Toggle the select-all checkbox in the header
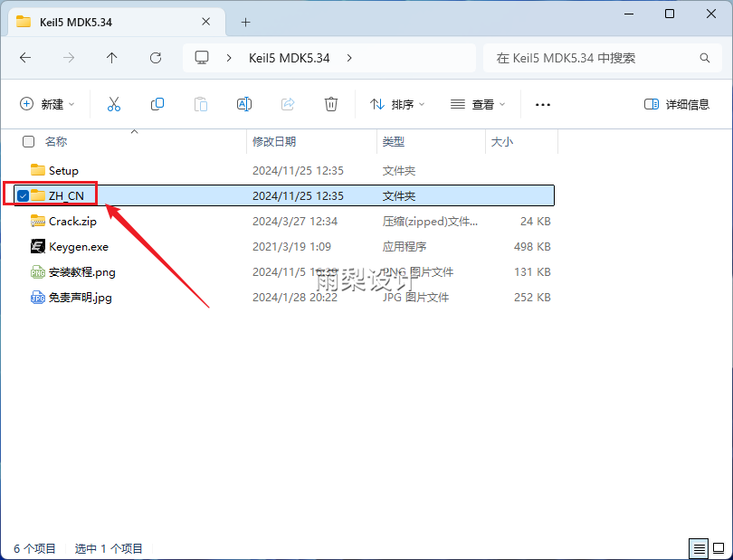 [x=28, y=142]
